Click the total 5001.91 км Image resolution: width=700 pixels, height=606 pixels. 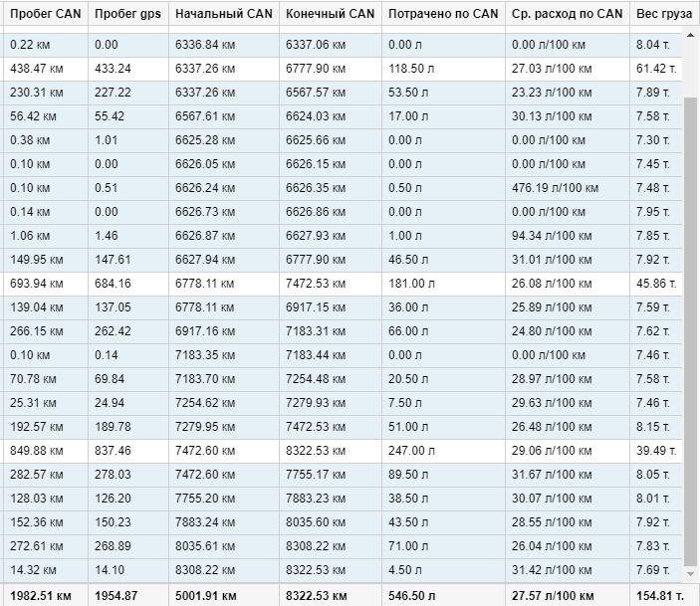(x=206, y=596)
